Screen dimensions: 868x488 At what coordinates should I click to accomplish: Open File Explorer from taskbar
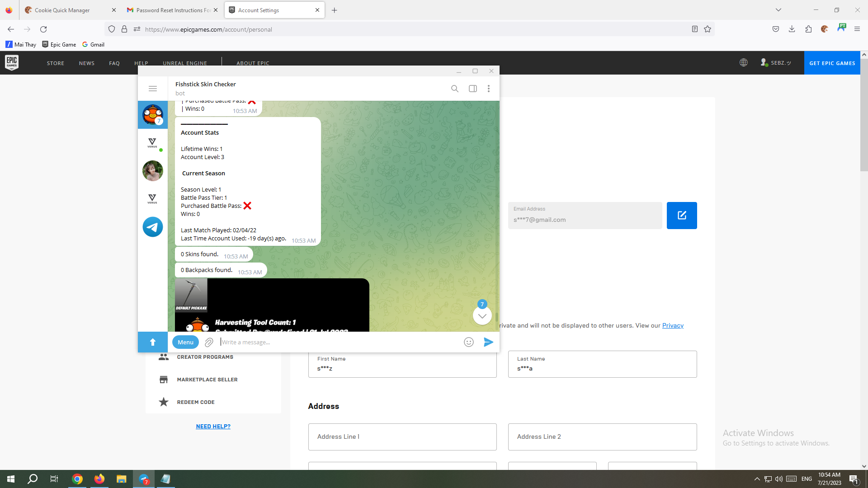(x=121, y=479)
